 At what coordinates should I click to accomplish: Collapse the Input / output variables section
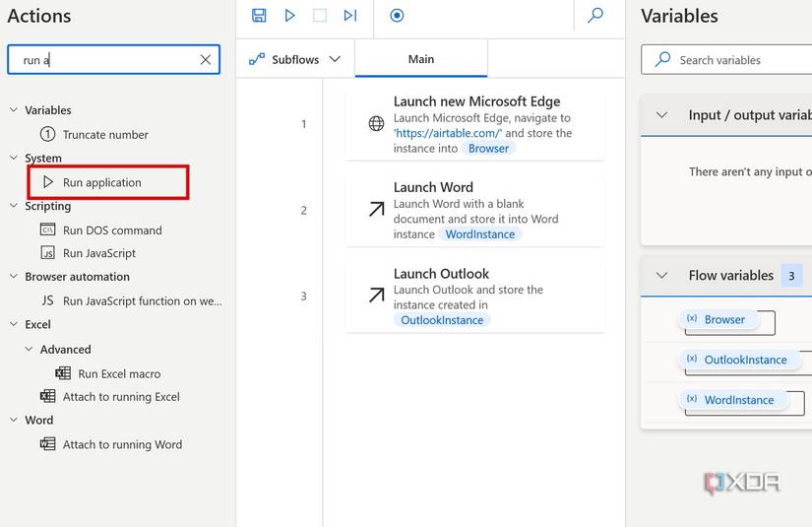661,115
